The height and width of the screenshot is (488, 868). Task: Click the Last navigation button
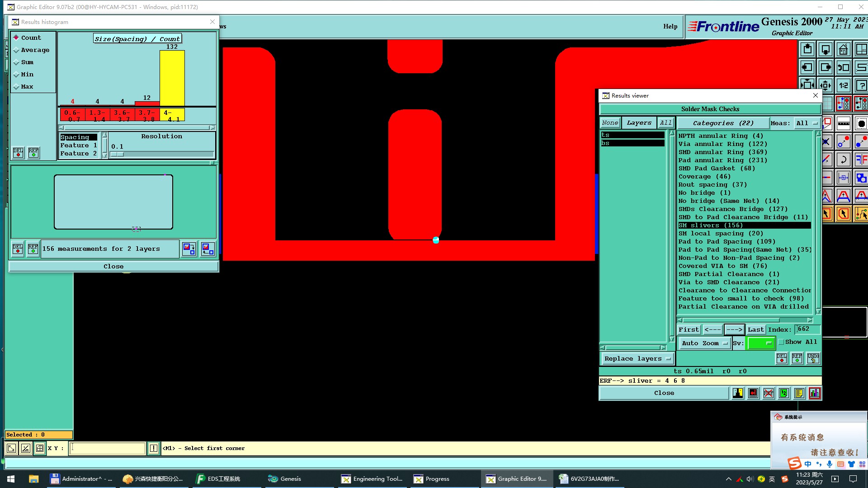coord(755,330)
